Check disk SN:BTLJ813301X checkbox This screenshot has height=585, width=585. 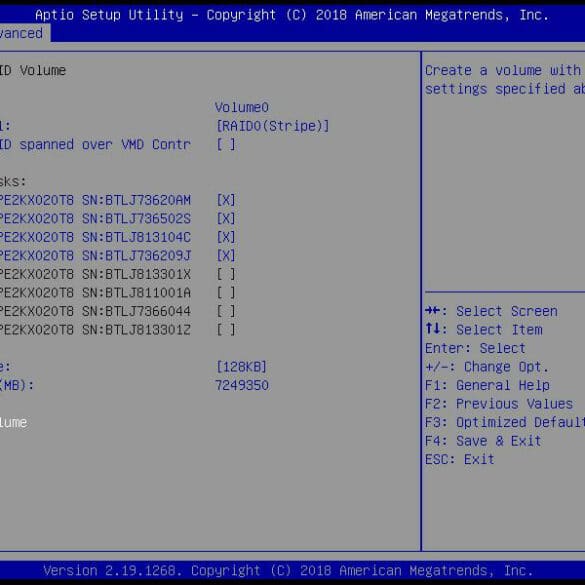point(226,274)
